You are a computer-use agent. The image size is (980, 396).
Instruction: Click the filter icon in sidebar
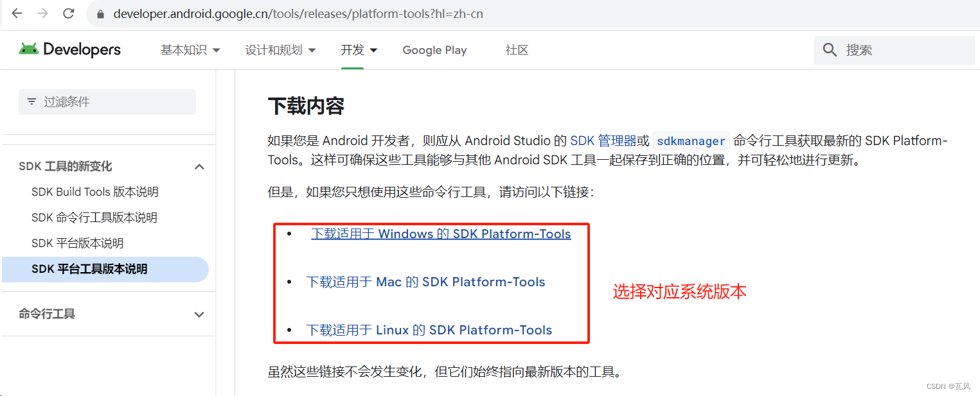click(31, 102)
